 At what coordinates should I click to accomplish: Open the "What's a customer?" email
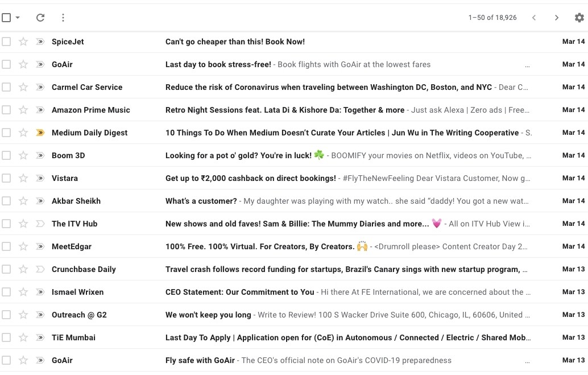point(201,201)
